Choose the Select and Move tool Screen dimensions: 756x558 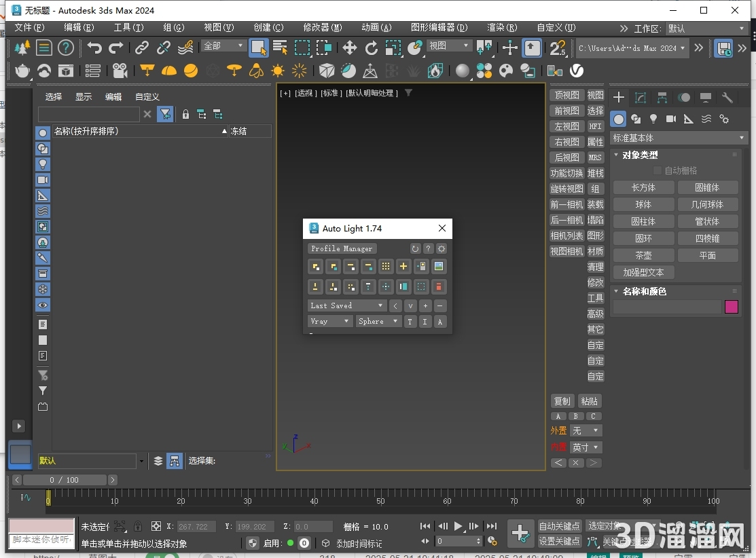tap(350, 48)
